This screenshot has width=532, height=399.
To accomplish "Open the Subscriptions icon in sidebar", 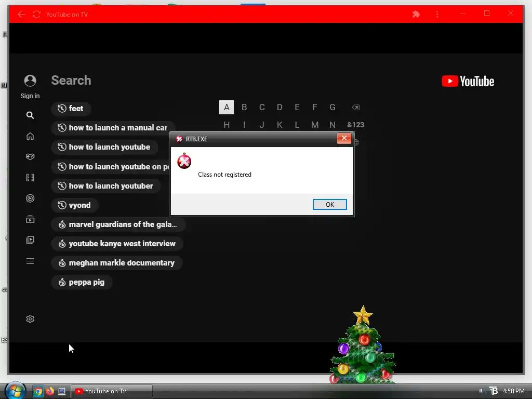I will tap(30, 219).
